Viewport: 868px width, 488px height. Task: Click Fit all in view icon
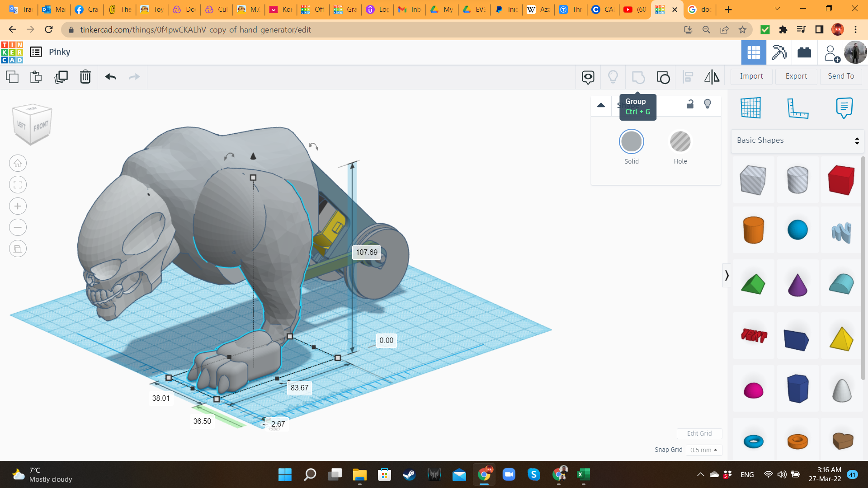[18, 184]
